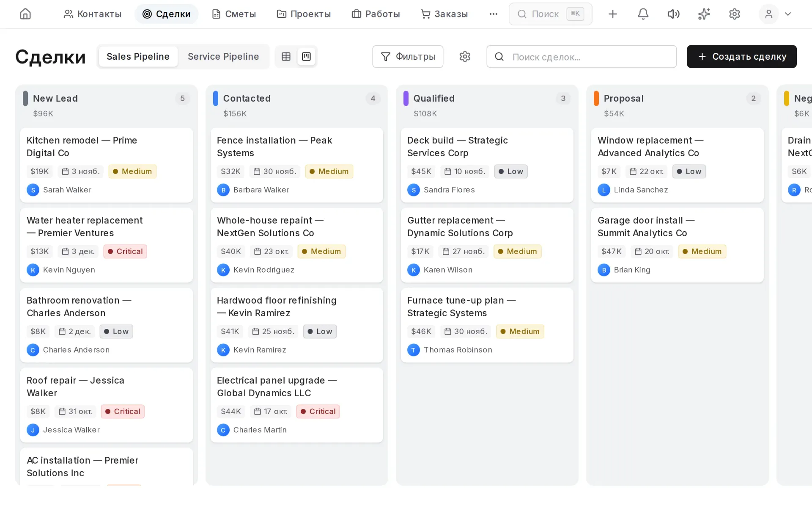Open the Контакты menu item
This screenshot has width=812, height=508.
point(92,14)
